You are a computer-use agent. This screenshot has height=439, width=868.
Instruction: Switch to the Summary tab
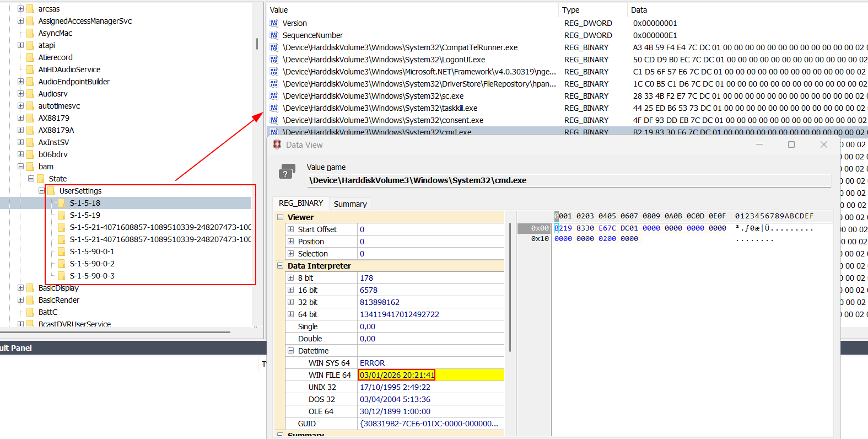(350, 204)
